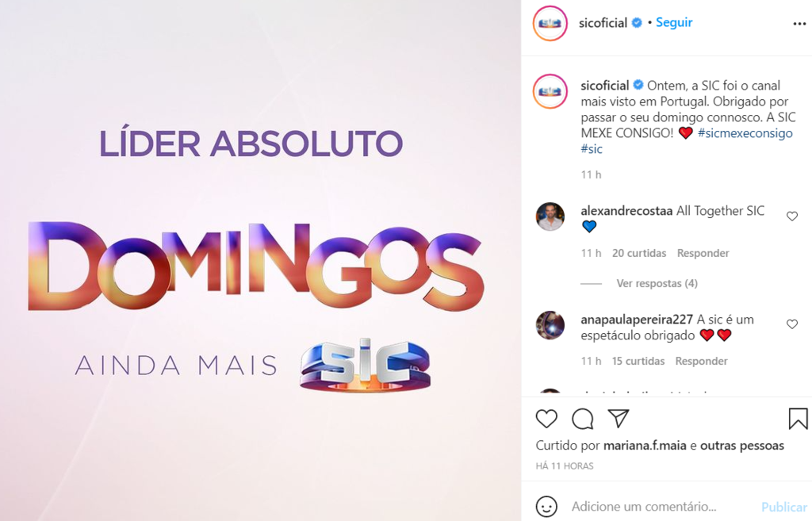Open the comment bubble icon
The height and width of the screenshot is (521, 812).
tap(583, 419)
